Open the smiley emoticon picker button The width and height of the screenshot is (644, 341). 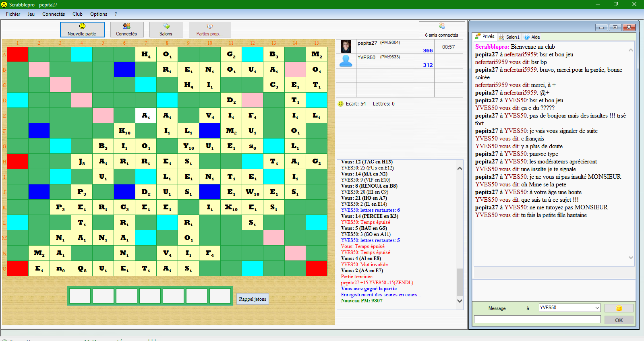[x=619, y=308]
